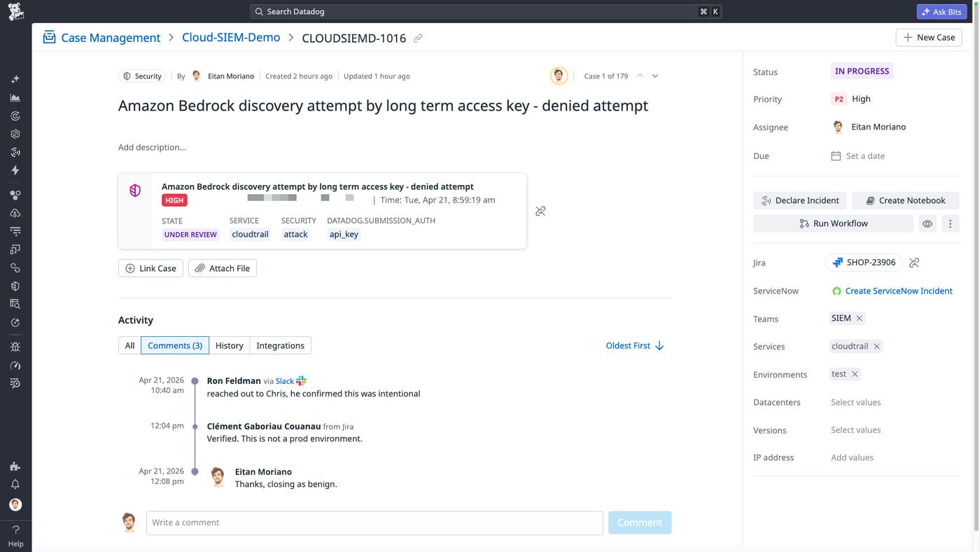Viewport: 980px width, 552px height.
Task: Switch to the History tab
Action: [x=229, y=345]
